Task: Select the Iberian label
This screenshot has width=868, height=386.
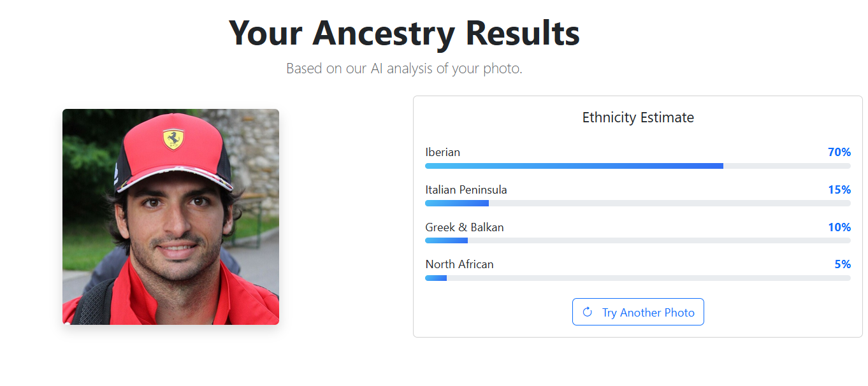Action: 442,152
